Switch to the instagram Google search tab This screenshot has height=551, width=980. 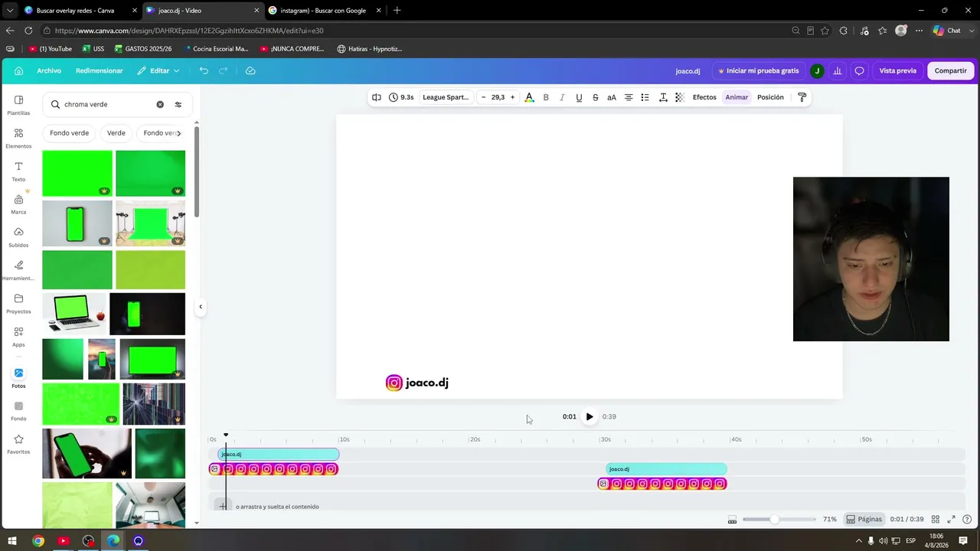click(x=322, y=11)
